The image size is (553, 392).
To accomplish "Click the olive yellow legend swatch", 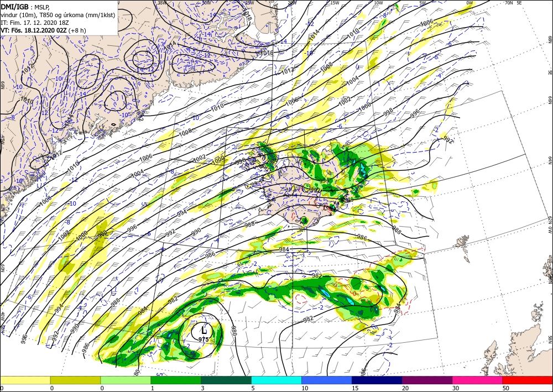I will [75, 380].
